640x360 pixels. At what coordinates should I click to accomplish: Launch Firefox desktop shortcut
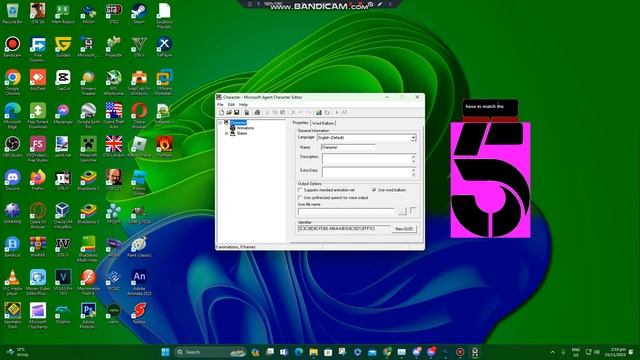coord(38,180)
